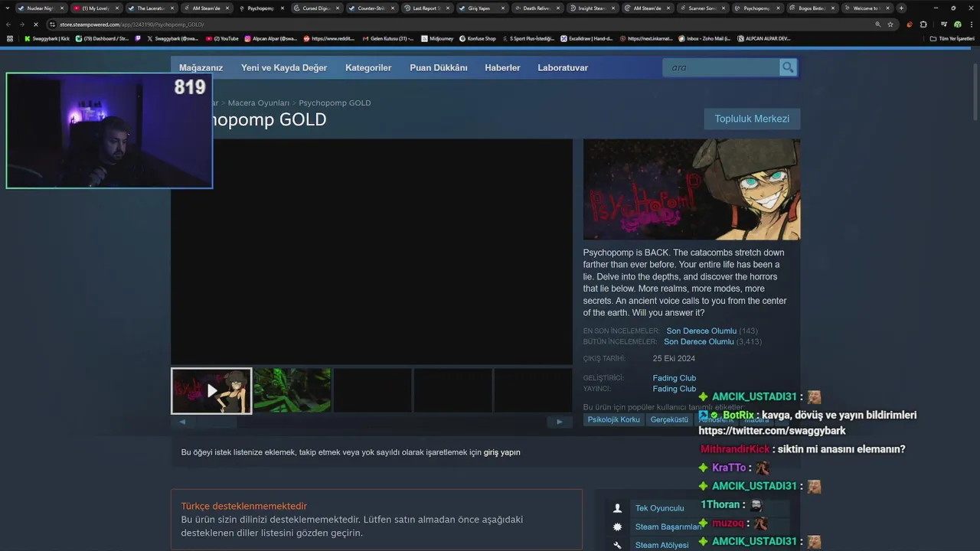Click the address bar URL

[x=132, y=24]
